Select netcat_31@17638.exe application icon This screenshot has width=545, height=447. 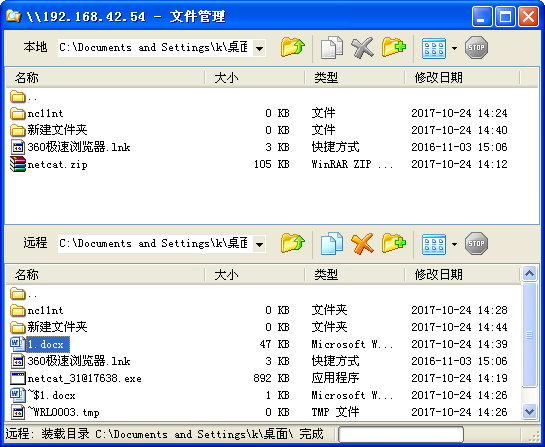pyautogui.click(x=18, y=378)
